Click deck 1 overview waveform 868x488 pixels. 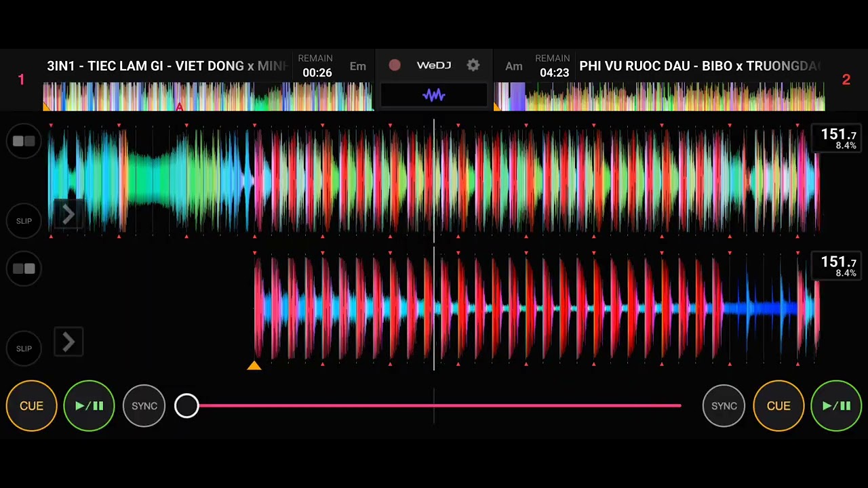tap(208, 96)
